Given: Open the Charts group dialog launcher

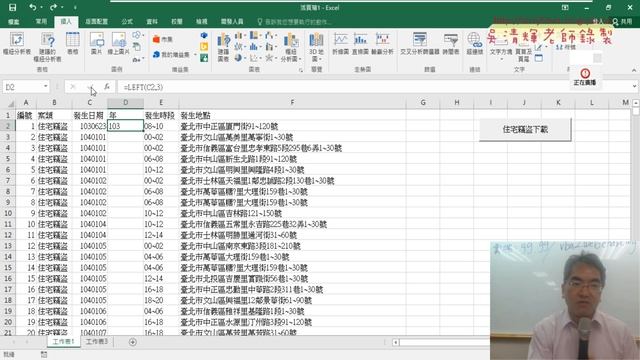Looking at the screenshot, I should tap(301, 70).
